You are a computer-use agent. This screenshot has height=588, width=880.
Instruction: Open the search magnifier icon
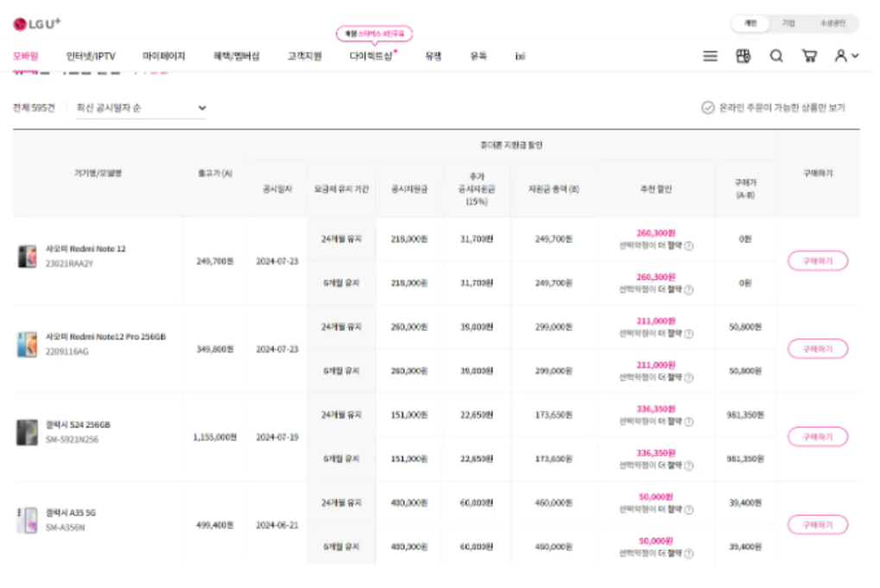776,56
